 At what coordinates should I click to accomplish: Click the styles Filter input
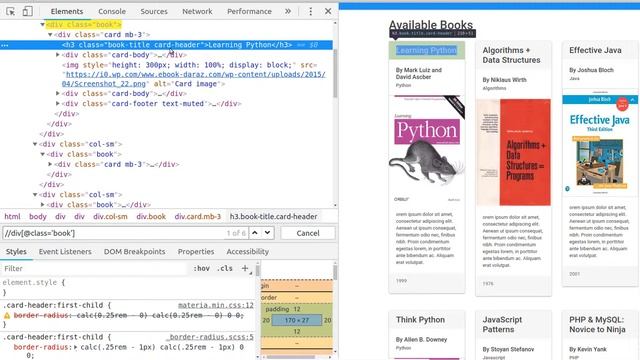point(96,268)
